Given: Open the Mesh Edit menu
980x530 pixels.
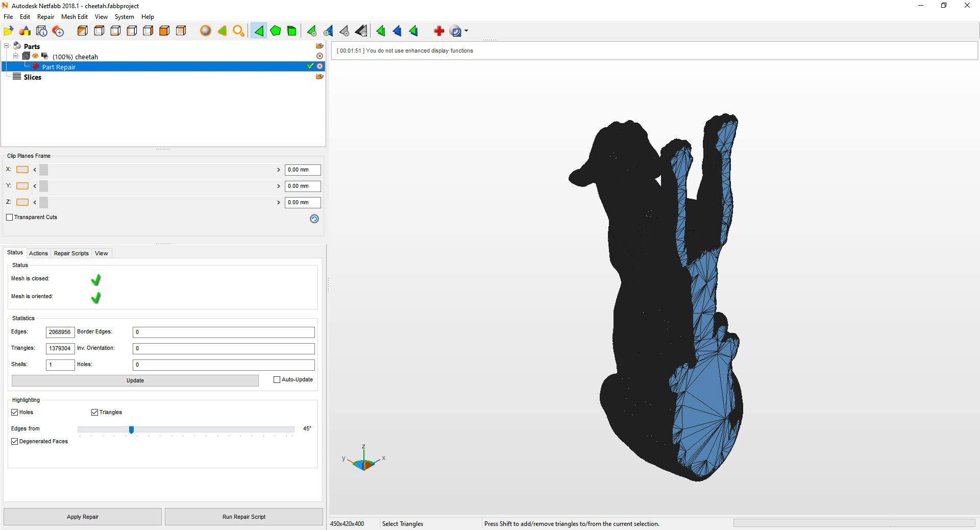Looking at the screenshot, I should tap(75, 17).
